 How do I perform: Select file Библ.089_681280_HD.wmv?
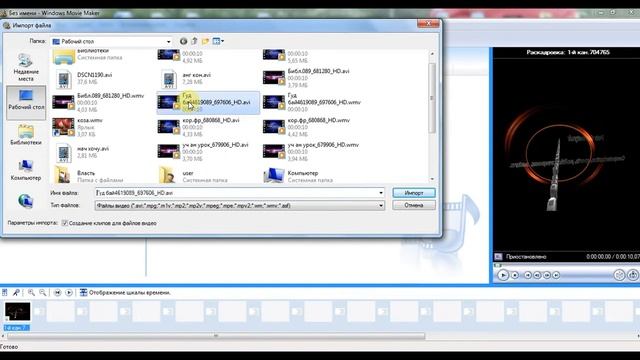click(98, 102)
